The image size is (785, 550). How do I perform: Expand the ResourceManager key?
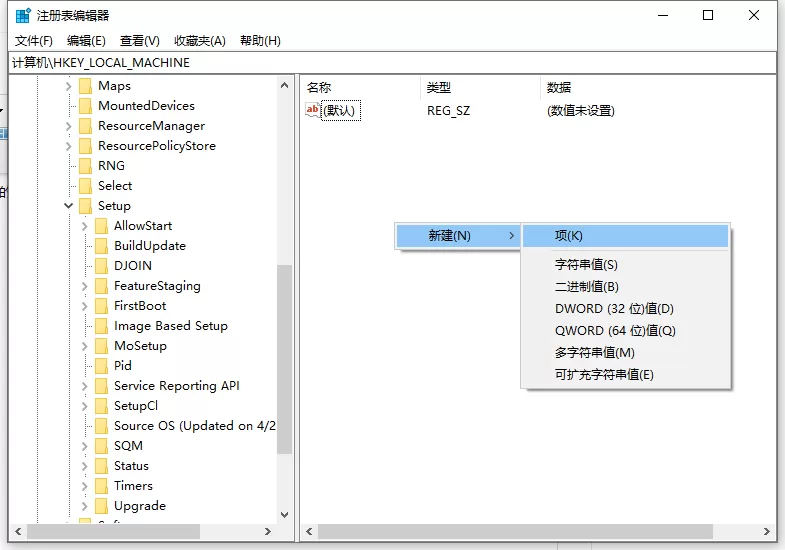click(x=69, y=126)
